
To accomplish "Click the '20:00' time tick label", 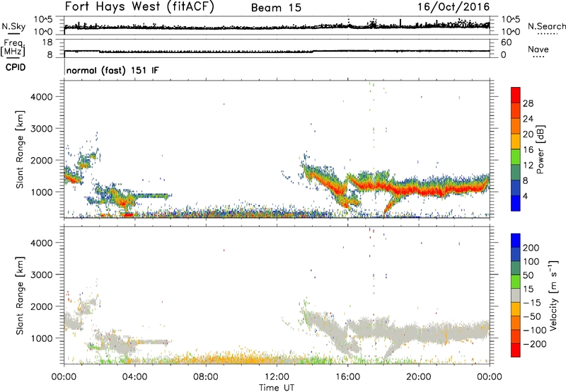I will tap(419, 377).
